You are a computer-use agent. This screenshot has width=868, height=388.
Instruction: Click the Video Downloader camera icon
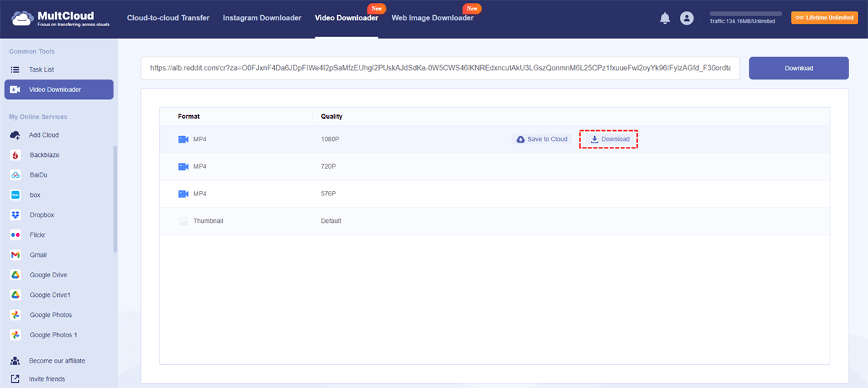point(14,90)
